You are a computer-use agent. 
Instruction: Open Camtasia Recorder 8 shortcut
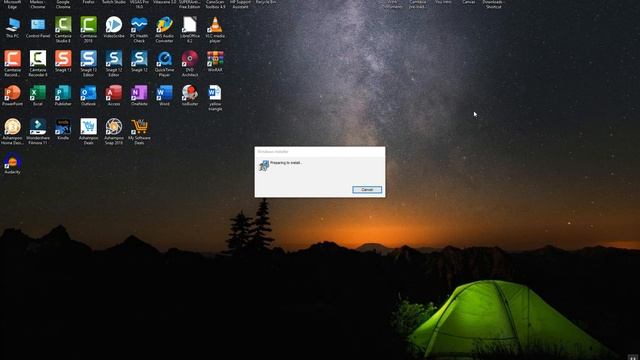38,63
